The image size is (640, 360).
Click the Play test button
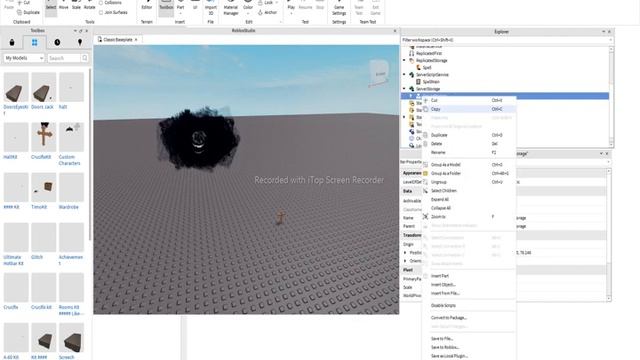[291, 7]
